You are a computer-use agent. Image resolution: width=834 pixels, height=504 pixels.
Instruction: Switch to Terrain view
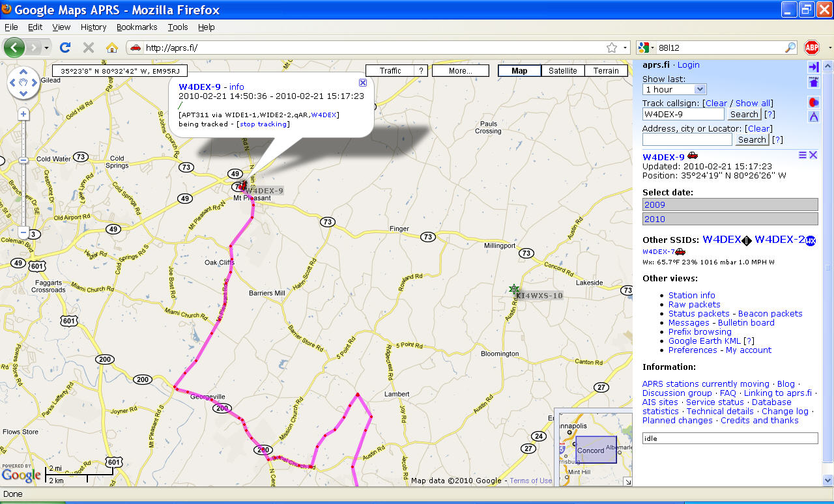click(x=606, y=71)
